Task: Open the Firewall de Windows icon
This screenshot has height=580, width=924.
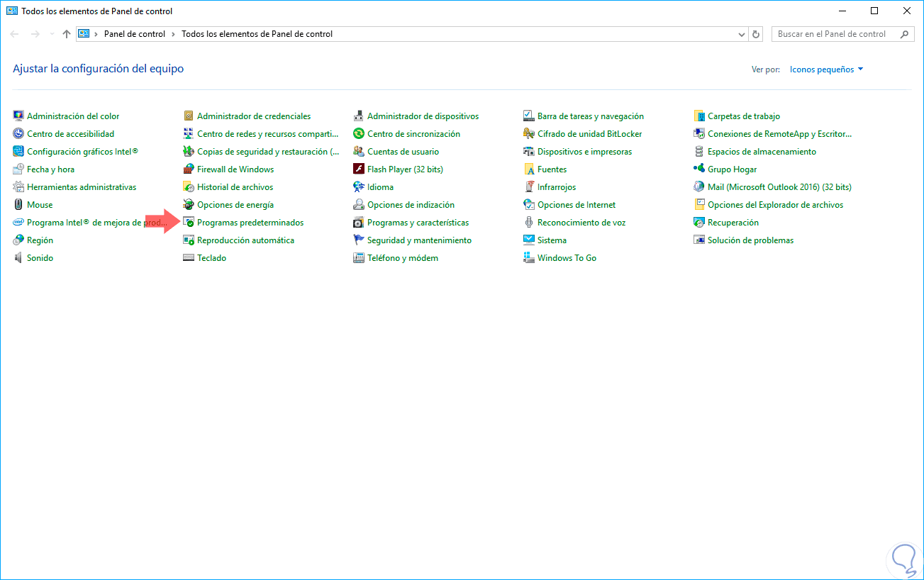Action: tap(189, 169)
